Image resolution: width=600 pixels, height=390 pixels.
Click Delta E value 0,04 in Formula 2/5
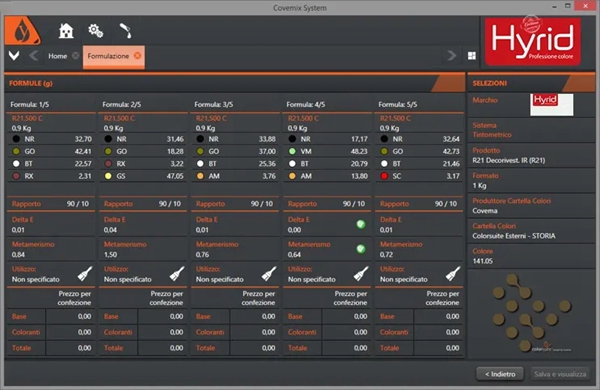point(110,230)
